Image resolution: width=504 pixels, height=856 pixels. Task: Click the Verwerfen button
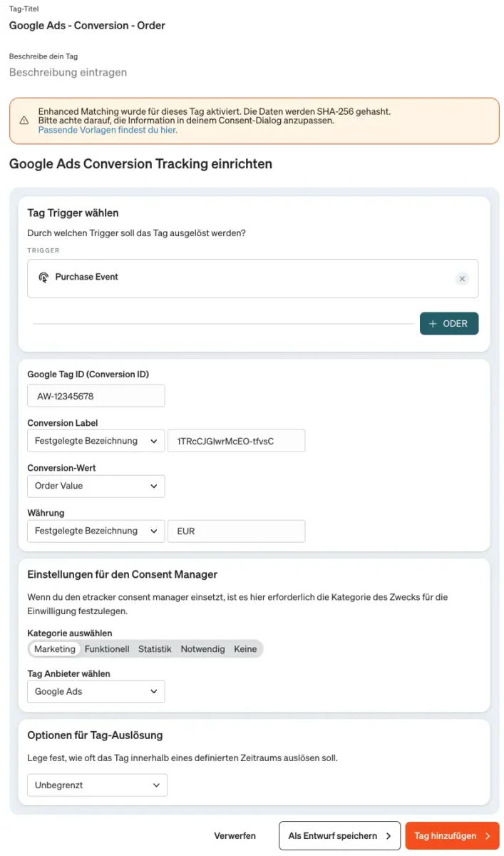pyautogui.click(x=235, y=836)
